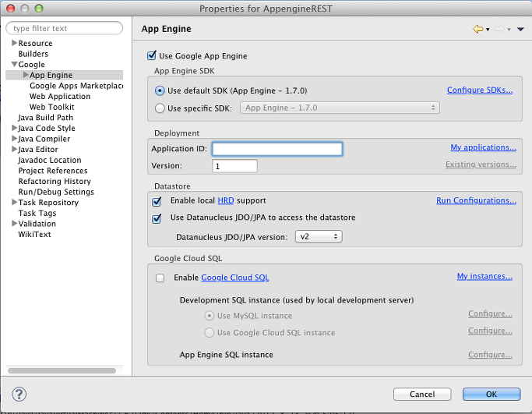Click the HRD hyperlink

pyautogui.click(x=226, y=200)
